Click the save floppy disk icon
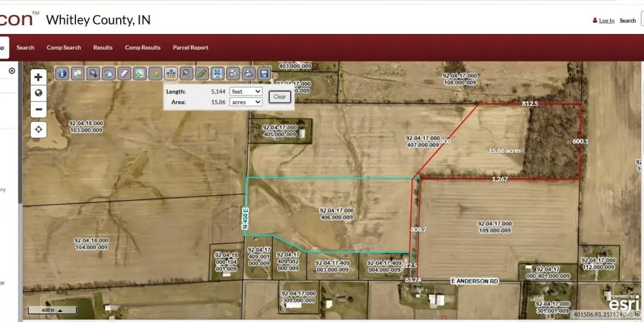 click(x=264, y=74)
